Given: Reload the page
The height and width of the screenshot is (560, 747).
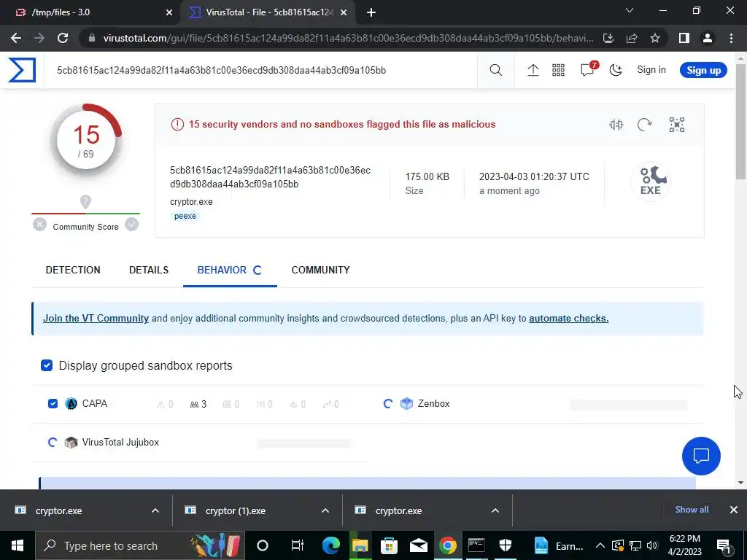Looking at the screenshot, I should 63,38.
